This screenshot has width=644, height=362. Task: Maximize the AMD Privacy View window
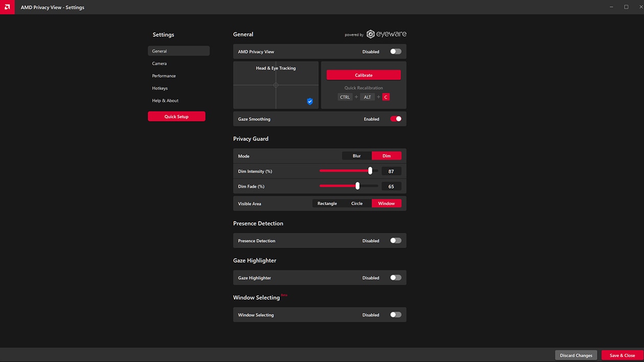coord(626,7)
